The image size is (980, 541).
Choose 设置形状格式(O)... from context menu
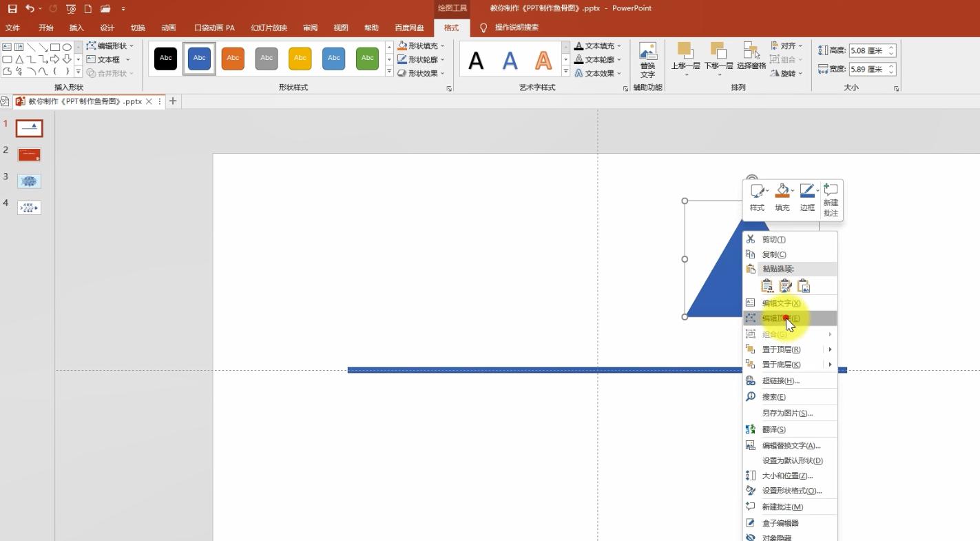(790, 491)
